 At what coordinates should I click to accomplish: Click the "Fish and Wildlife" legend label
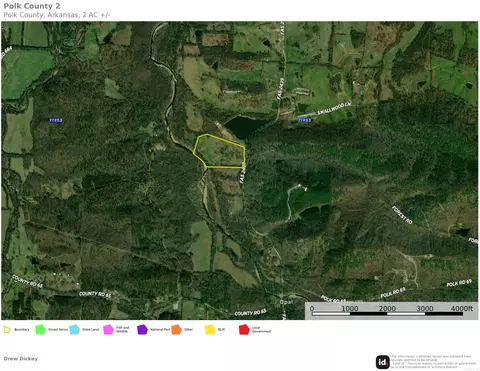tap(122, 330)
